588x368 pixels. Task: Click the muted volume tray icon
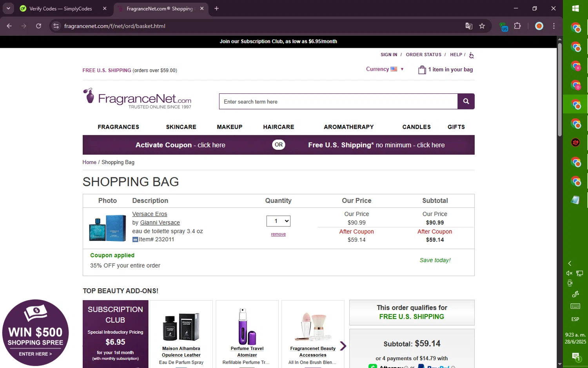click(x=569, y=273)
